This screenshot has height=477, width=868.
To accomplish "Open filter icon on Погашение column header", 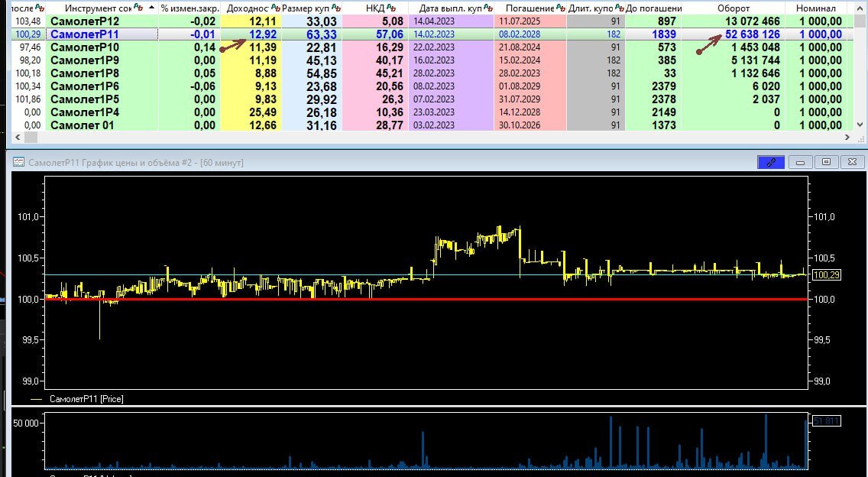I will pos(560,8).
